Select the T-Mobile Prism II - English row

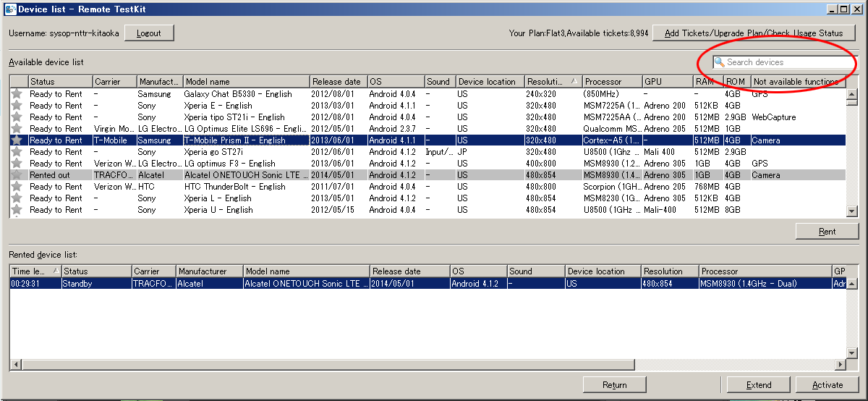(x=427, y=140)
